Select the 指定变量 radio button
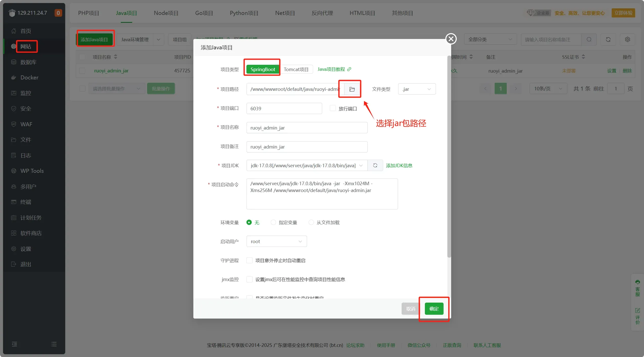This screenshot has height=357, width=644. pos(273,222)
